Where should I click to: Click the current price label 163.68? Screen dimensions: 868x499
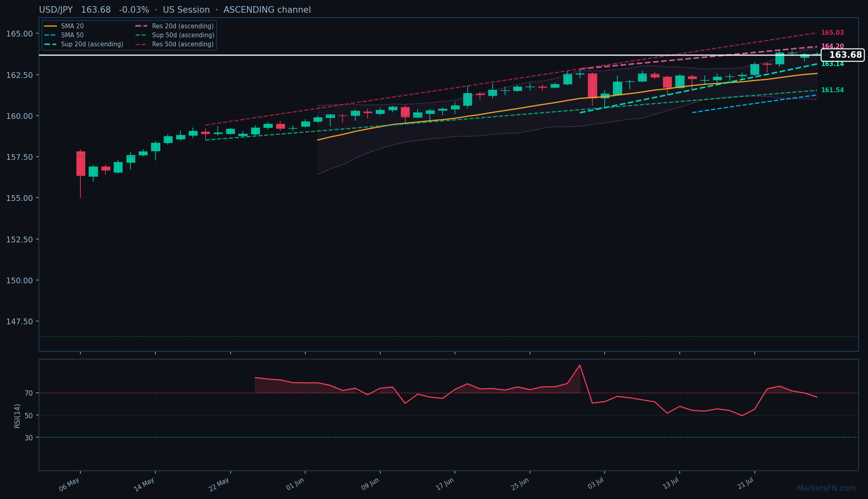843,55
